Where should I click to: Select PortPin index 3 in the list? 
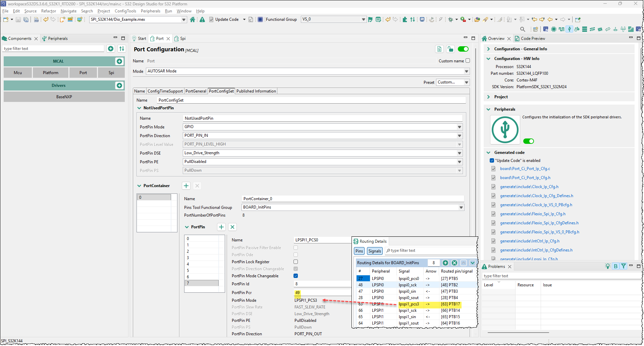(x=202, y=258)
